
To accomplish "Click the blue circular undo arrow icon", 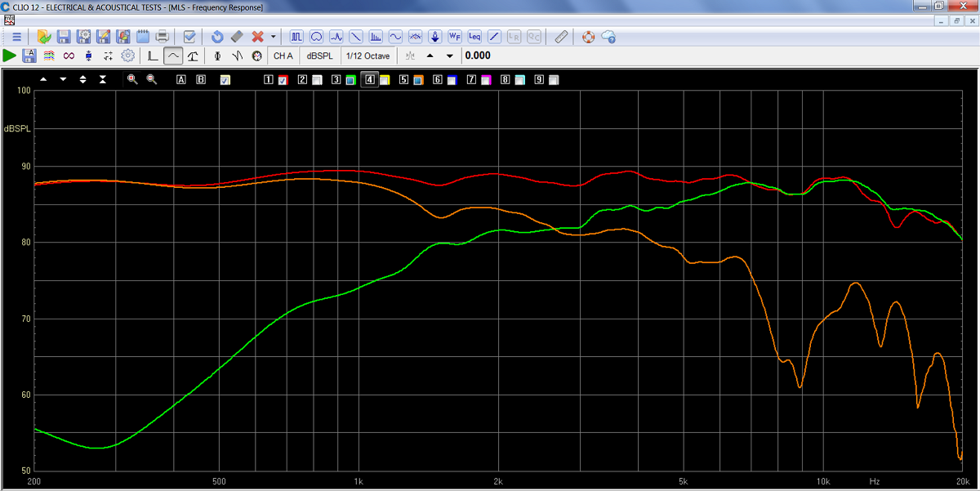I will [x=217, y=37].
